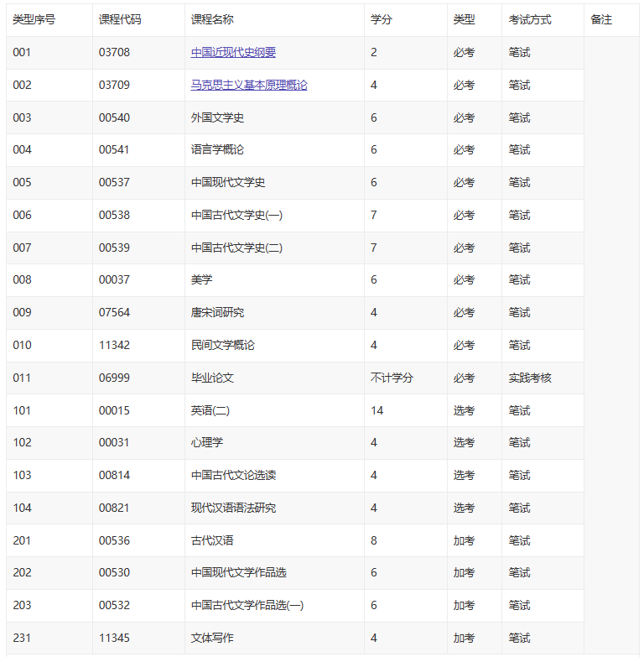Select course code 00540
The width and height of the screenshot is (644, 657).
[114, 117]
